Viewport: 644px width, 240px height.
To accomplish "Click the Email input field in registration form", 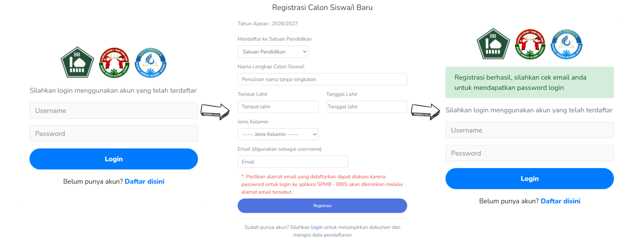I will tap(292, 162).
